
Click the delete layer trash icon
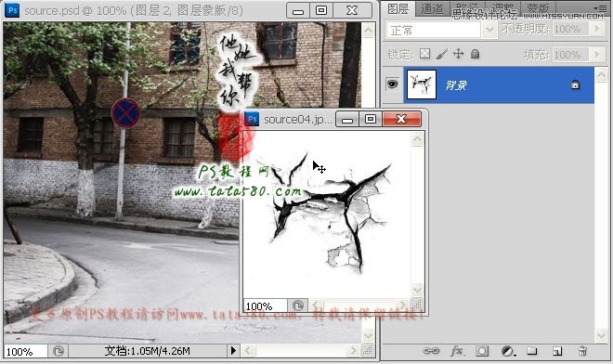pyautogui.click(x=582, y=351)
